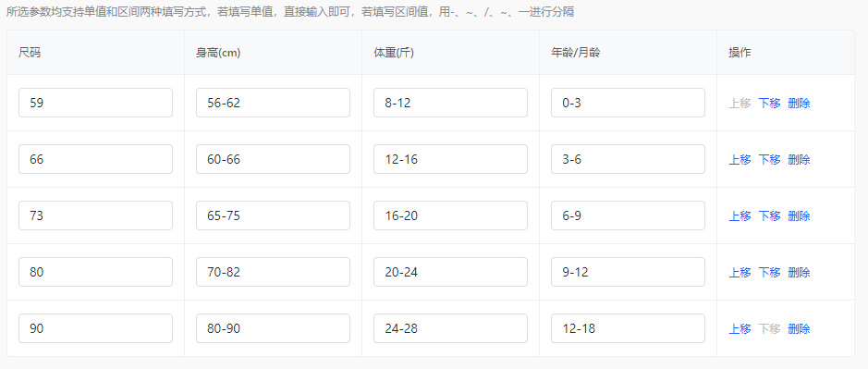The width and height of the screenshot is (868, 369).
Task: Select the size field containing 59
Action: click(x=96, y=103)
